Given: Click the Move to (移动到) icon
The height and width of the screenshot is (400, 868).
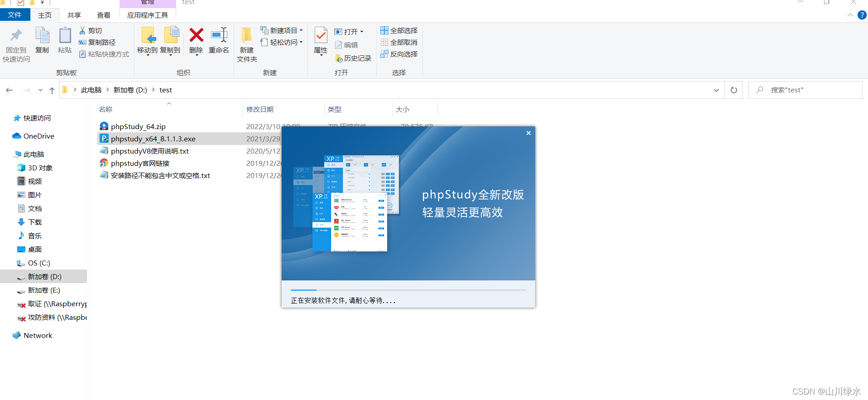Looking at the screenshot, I should 148,35.
